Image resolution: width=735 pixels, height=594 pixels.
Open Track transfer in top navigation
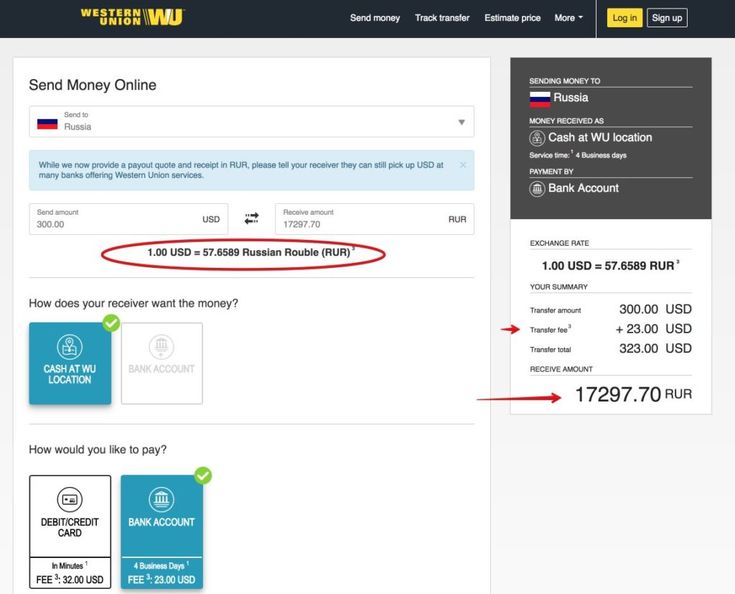(x=442, y=18)
